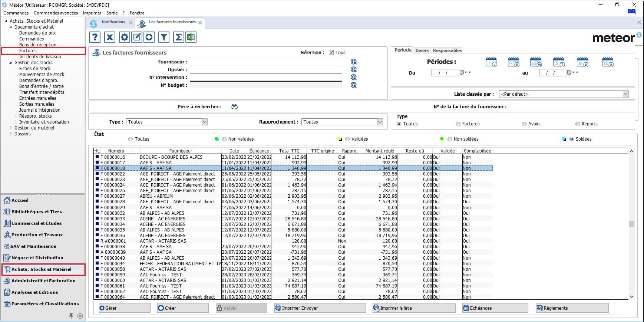Open 'Factures' in the navigation tree
Screen dimensions: 644x322
28,51
